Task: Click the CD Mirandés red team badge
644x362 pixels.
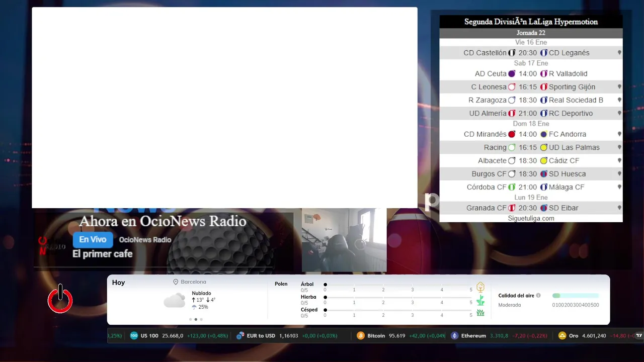Action: tap(512, 134)
